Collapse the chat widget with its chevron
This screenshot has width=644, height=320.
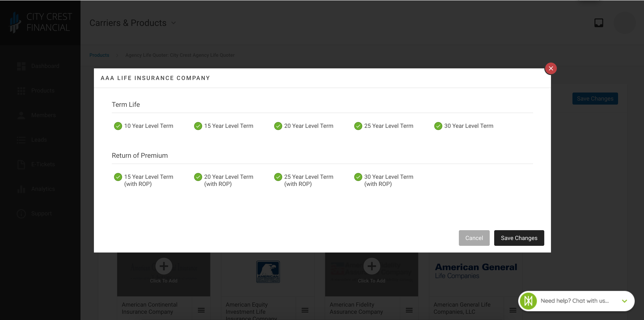coord(624,301)
